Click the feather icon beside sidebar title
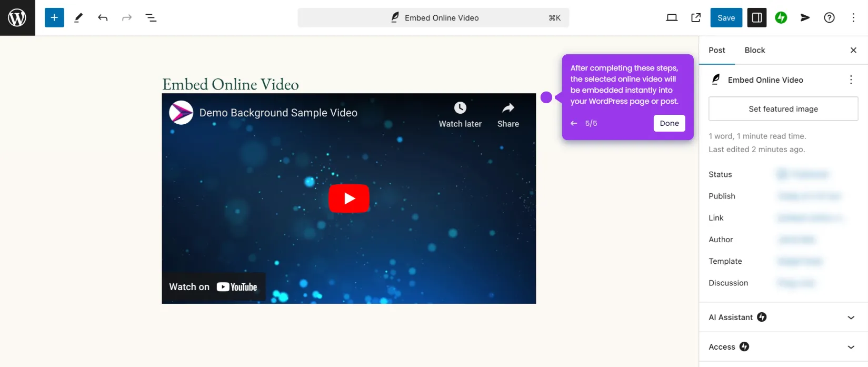 pyautogui.click(x=716, y=80)
